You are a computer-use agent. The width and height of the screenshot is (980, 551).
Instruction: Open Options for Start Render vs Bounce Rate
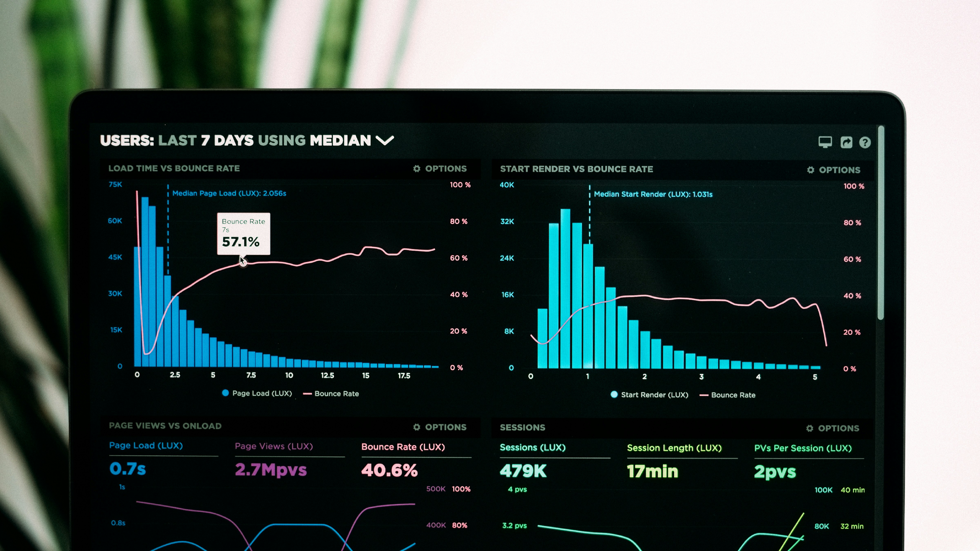click(834, 170)
